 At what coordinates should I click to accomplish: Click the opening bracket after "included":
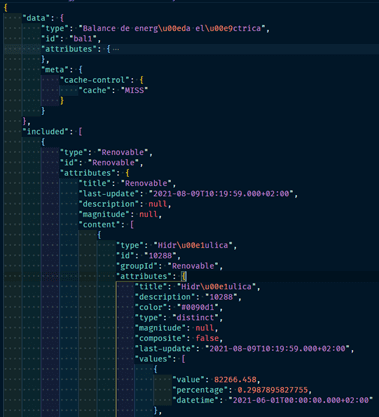point(80,132)
